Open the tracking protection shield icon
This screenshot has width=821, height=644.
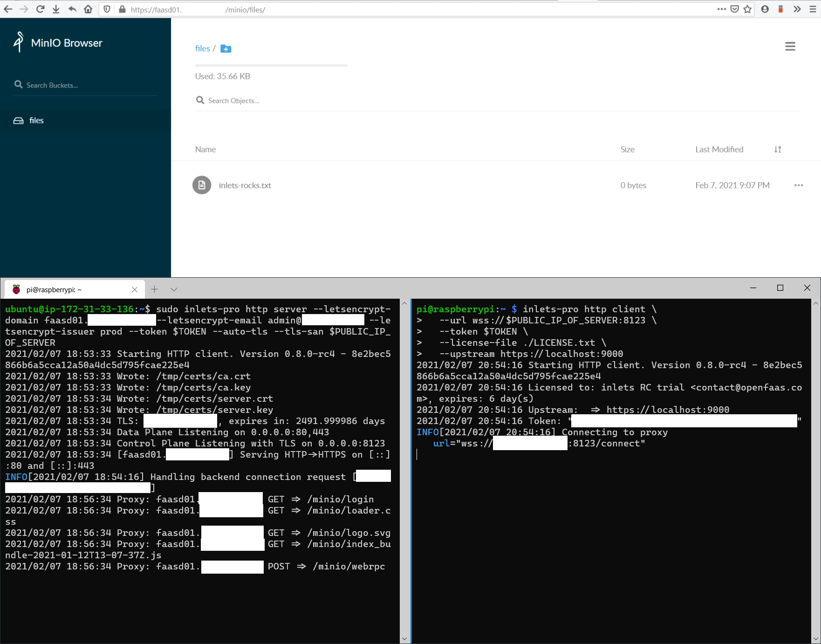107,9
